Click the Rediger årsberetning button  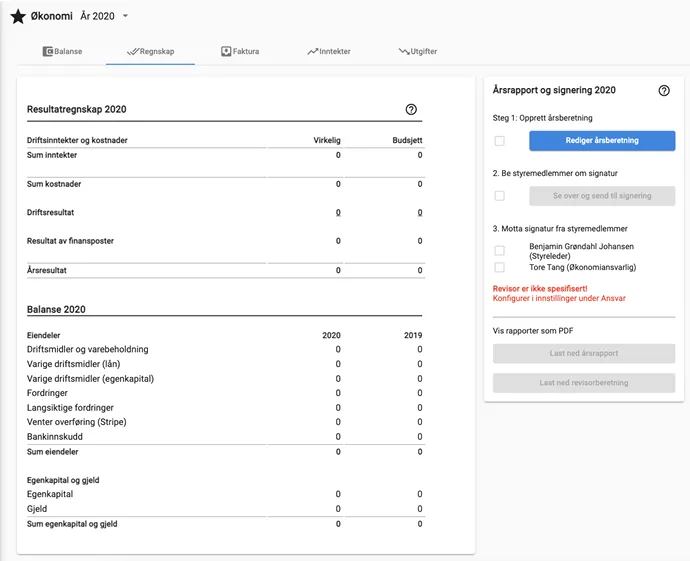click(x=602, y=141)
